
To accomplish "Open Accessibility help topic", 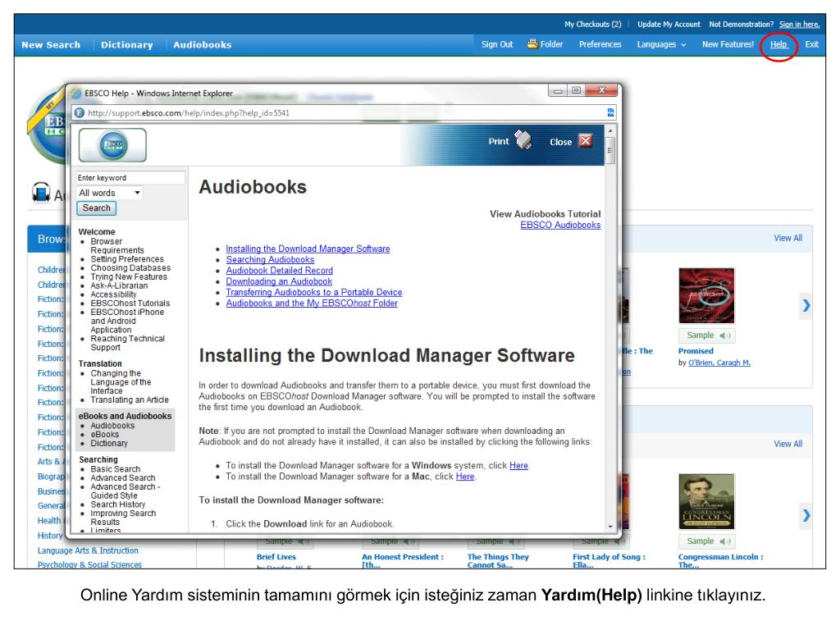I will (113, 294).
